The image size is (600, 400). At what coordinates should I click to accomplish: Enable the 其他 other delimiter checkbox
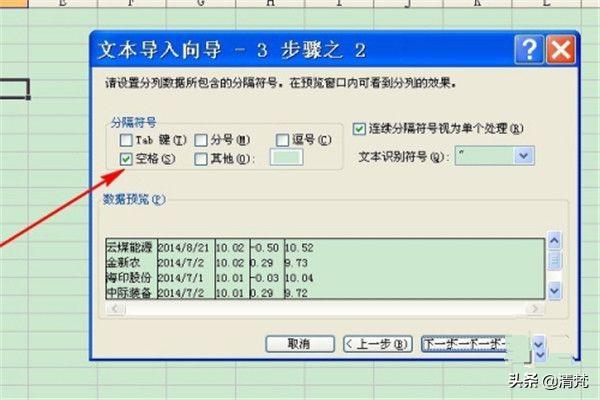point(201,159)
